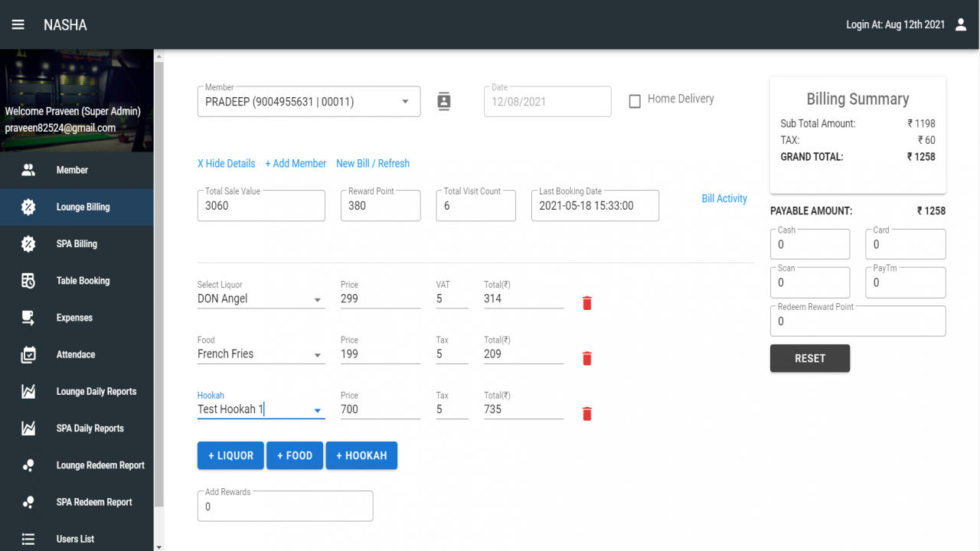The height and width of the screenshot is (551, 980).
Task: Click the NASHA app title
Action: tap(65, 24)
